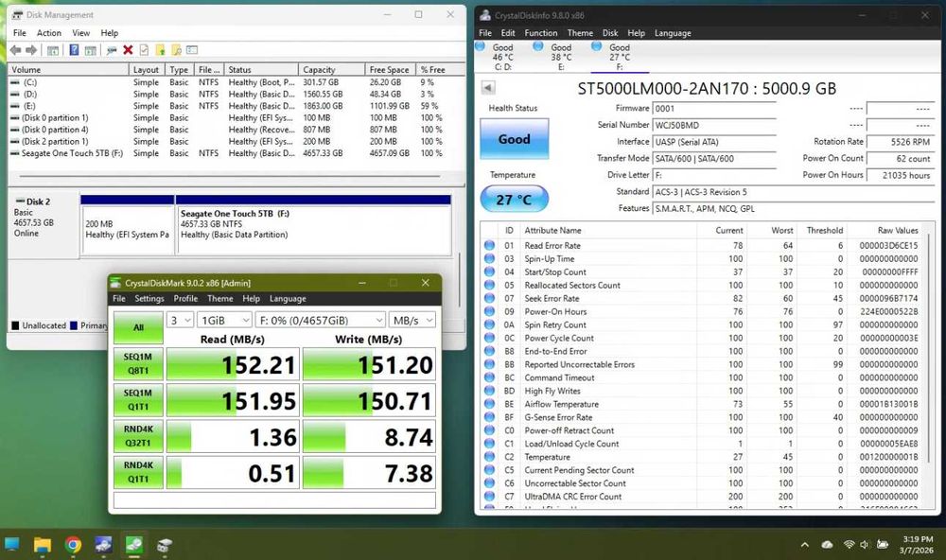Click the blue question mark Help toolbar icon
The width and height of the screenshot is (946, 560).
pos(74,50)
